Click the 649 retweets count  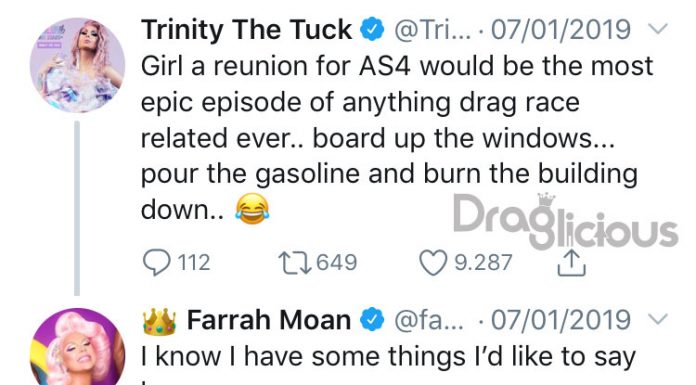point(337,262)
